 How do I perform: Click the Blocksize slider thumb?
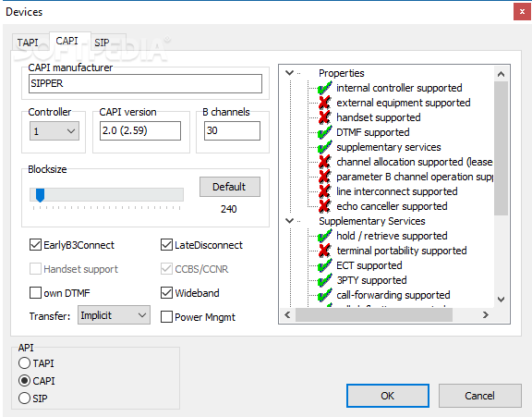point(40,195)
